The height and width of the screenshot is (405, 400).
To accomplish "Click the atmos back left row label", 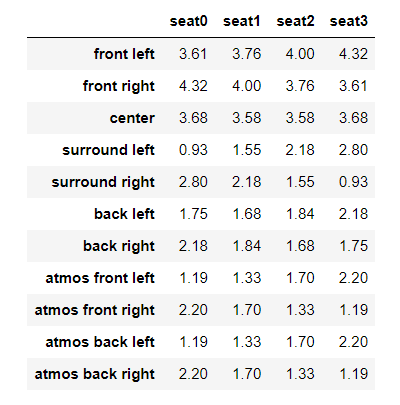I will click(x=100, y=342).
